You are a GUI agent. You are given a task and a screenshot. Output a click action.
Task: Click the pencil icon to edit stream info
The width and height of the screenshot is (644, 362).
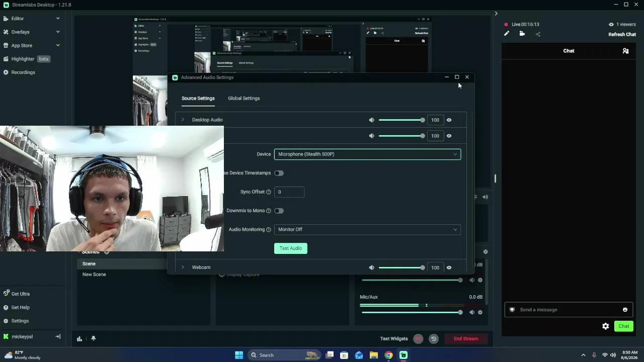(507, 34)
